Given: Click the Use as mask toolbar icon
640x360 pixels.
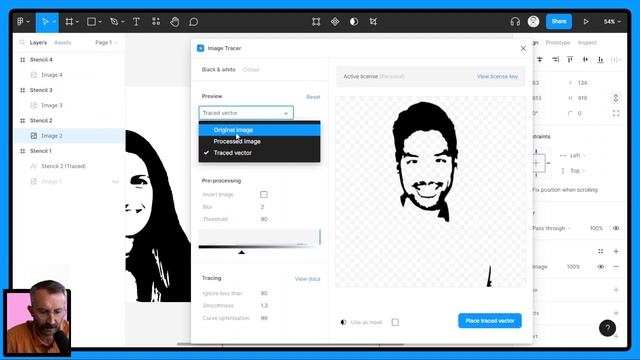Looking at the screenshot, I should 354,22.
